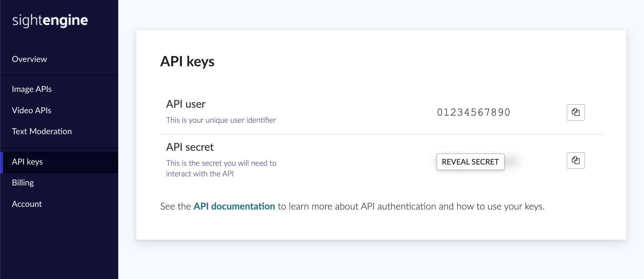Go to Account settings

(x=27, y=204)
